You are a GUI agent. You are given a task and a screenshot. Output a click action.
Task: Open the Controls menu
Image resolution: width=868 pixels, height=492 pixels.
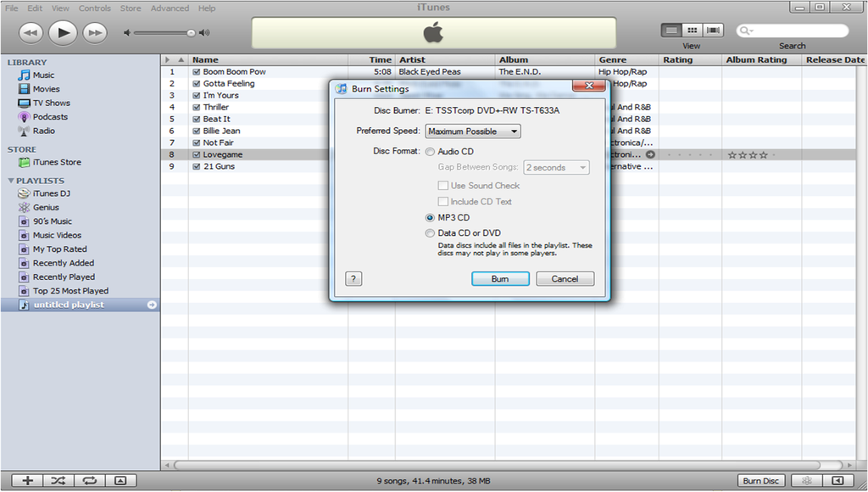94,8
